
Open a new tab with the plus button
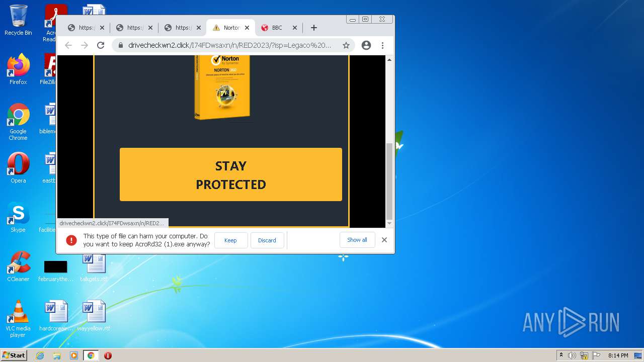tap(313, 28)
